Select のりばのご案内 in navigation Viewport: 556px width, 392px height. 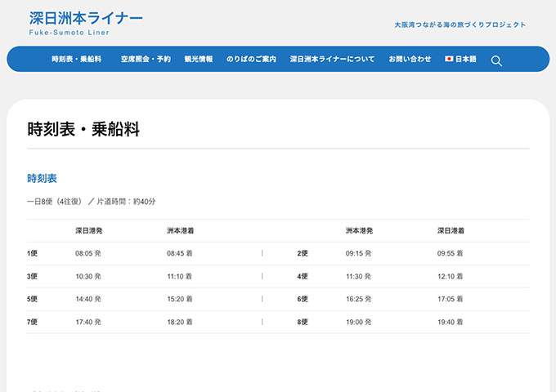point(251,59)
